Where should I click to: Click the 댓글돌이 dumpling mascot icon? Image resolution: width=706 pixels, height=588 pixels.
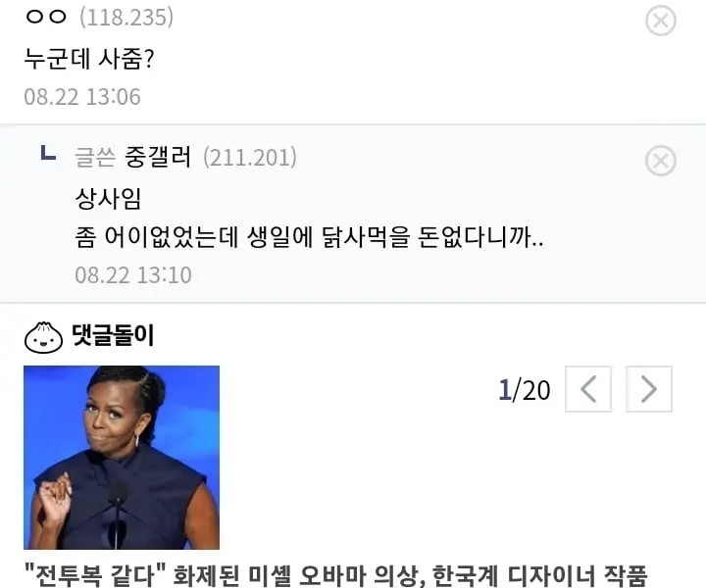[44, 337]
